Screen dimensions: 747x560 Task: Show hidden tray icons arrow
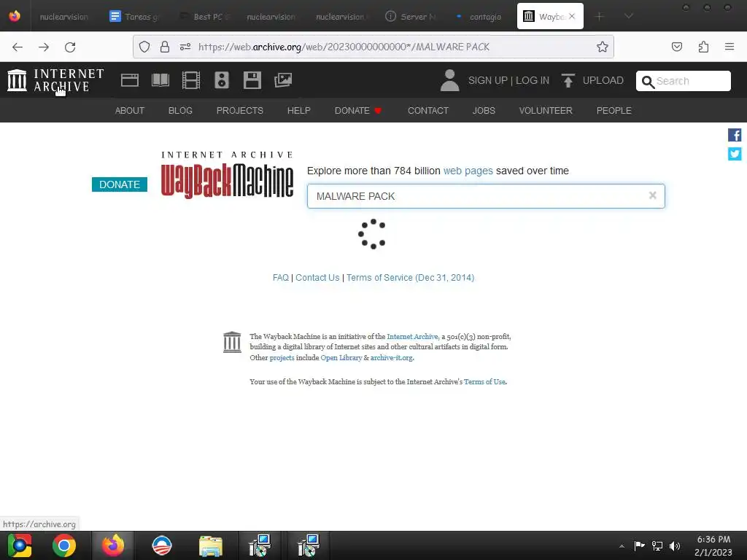(622, 546)
